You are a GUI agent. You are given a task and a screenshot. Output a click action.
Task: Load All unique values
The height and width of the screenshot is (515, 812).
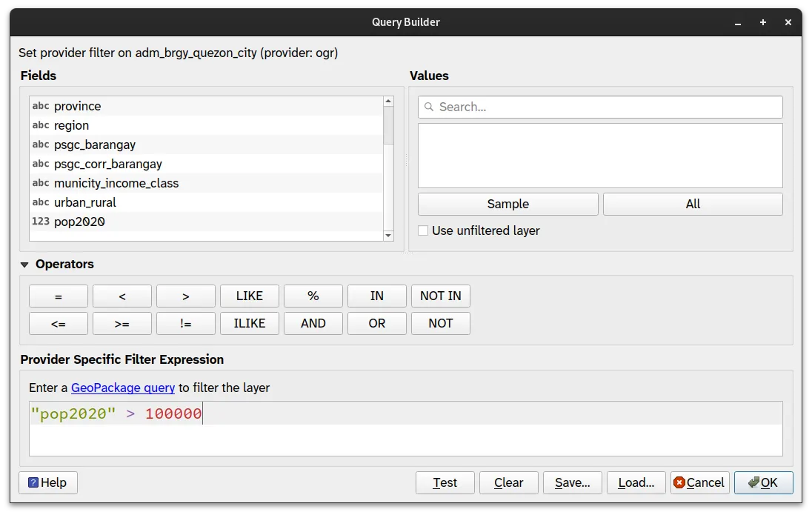click(692, 204)
